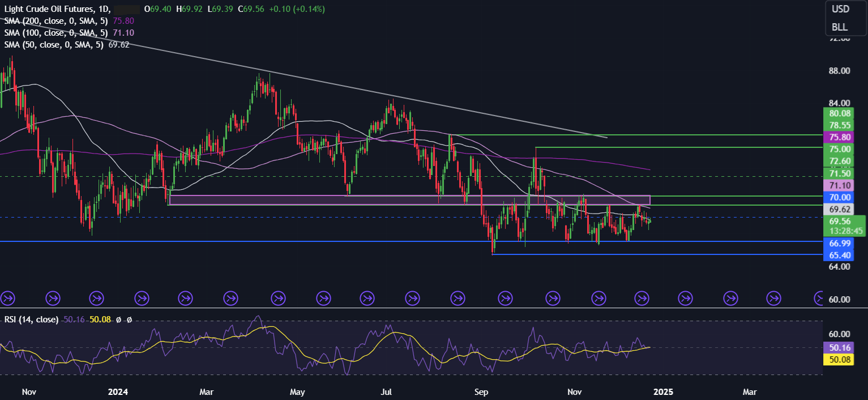This screenshot has height=400, width=868.
Task: Click the contract roll icon in May 2024
Action: tap(323, 297)
